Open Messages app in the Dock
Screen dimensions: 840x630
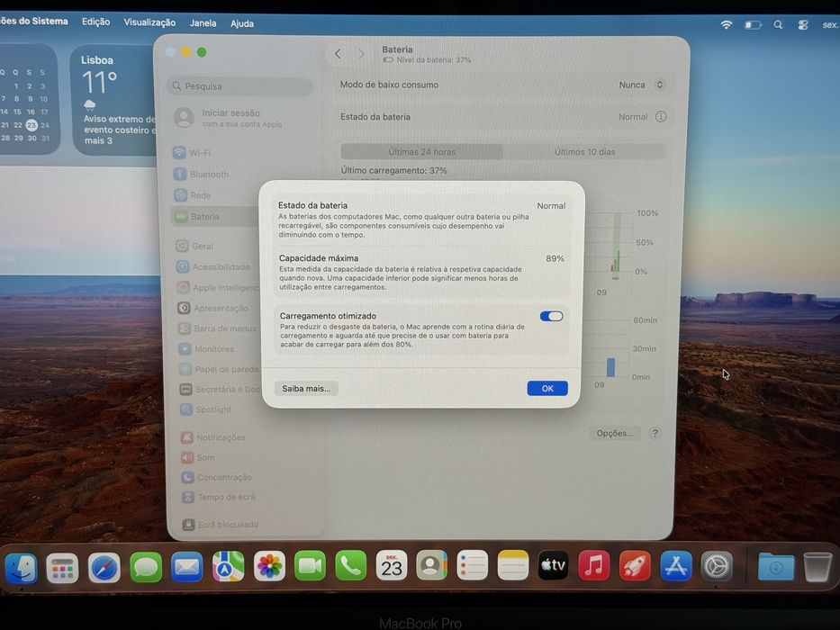click(146, 567)
